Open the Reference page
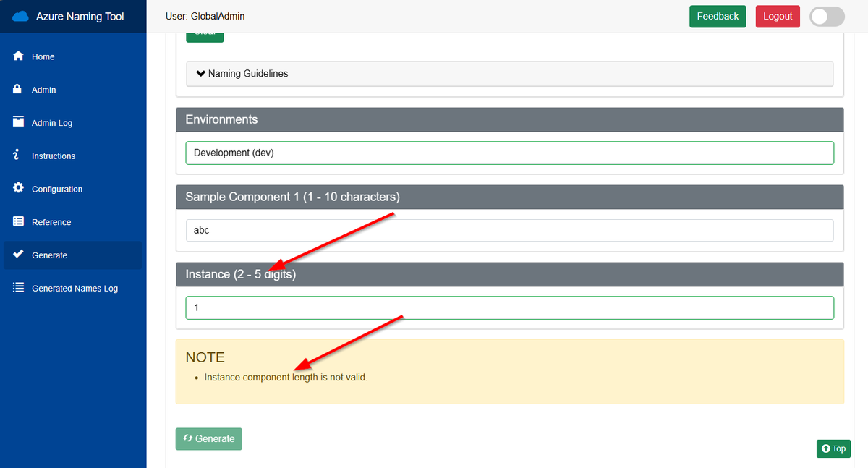Viewport: 868px width, 468px height. pyautogui.click(x=72, y=222)
